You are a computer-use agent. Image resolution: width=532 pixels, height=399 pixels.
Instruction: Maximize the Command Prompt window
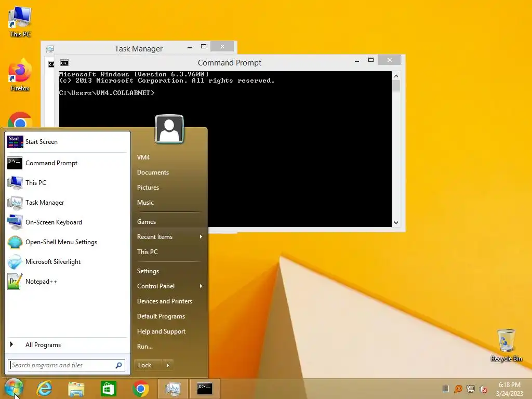point(371,60)
